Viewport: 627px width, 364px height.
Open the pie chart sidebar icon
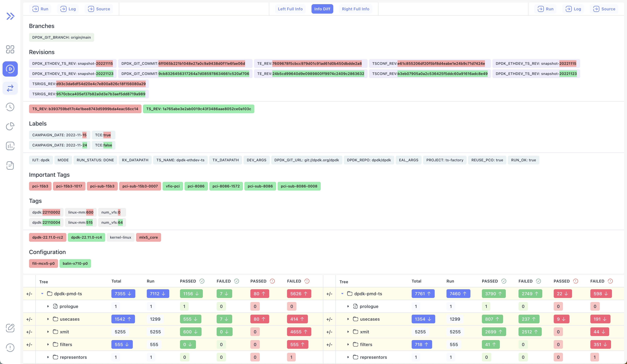(x=10, y=126)
